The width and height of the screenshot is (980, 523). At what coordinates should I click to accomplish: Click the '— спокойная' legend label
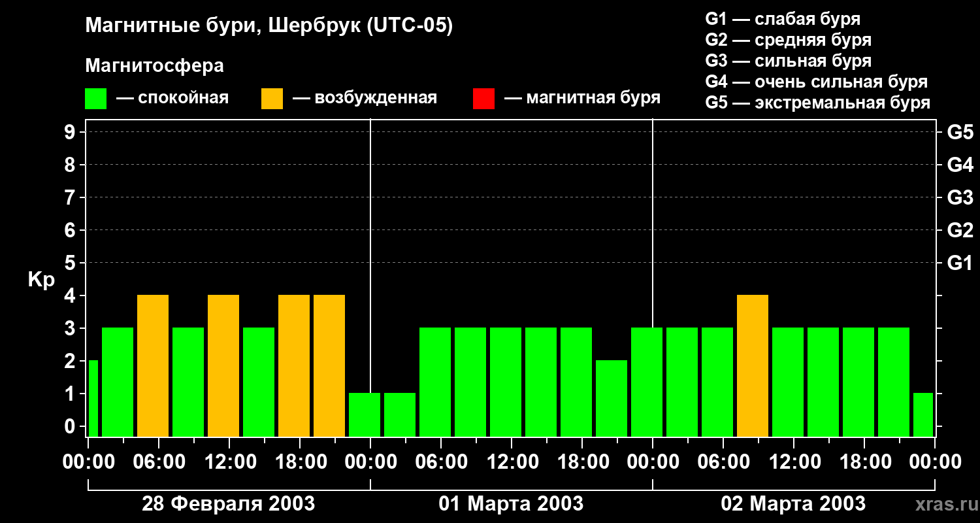[x=172, y=98]
